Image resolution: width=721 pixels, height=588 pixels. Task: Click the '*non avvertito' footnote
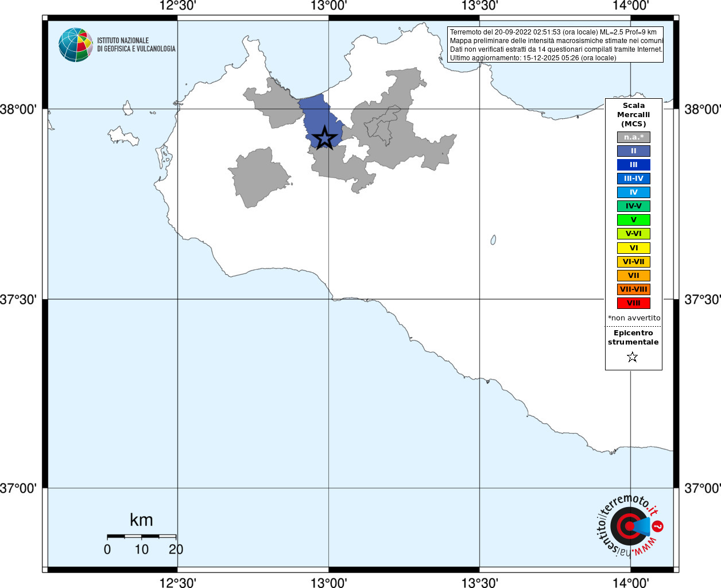tap(634, 318)
